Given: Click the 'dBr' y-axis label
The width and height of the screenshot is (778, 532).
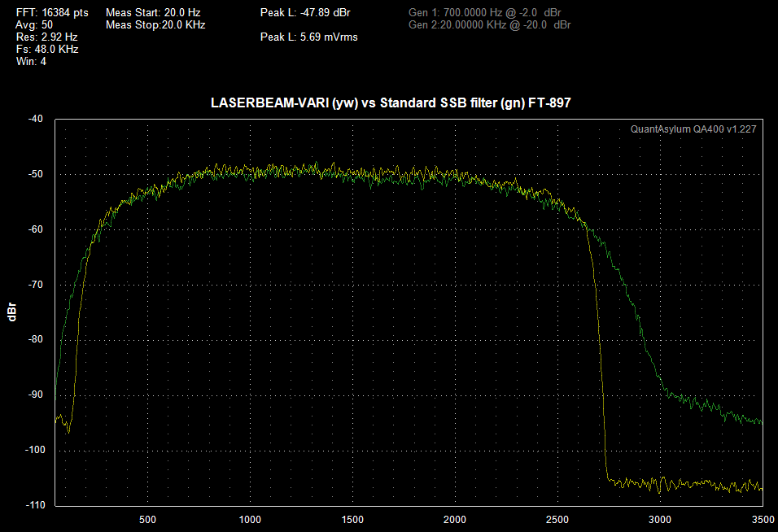Looking at the screenshot, I should (12, 312).
